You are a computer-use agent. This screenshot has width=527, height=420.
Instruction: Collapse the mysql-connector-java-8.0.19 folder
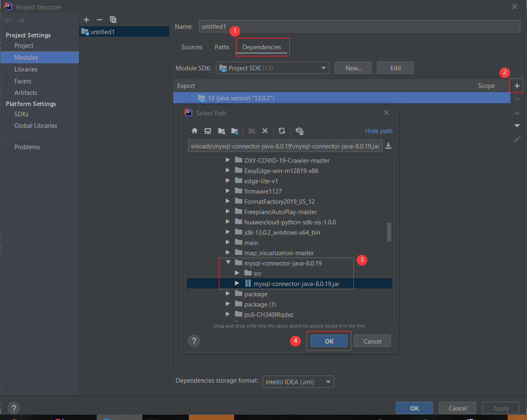[x=228, y=263]
